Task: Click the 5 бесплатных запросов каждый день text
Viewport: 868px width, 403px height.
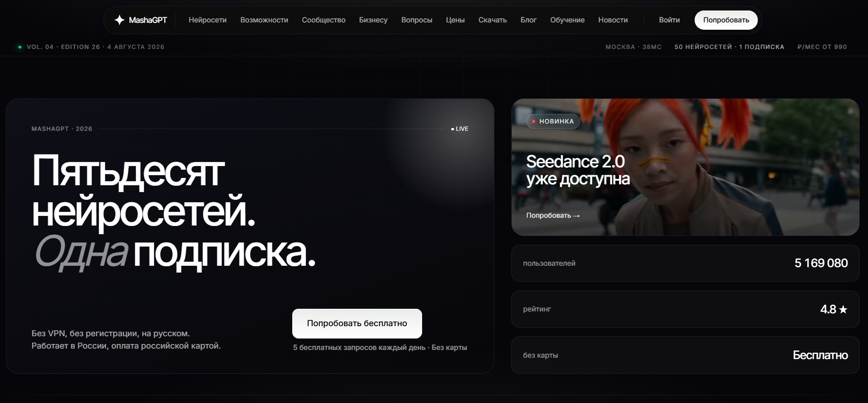Action: coord(359,348)
